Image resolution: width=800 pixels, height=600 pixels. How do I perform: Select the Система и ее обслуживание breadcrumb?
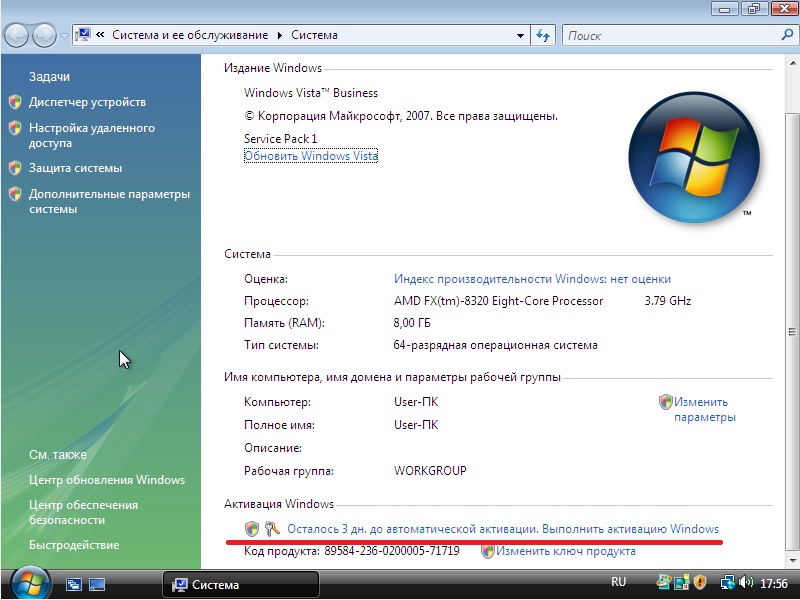190,35
